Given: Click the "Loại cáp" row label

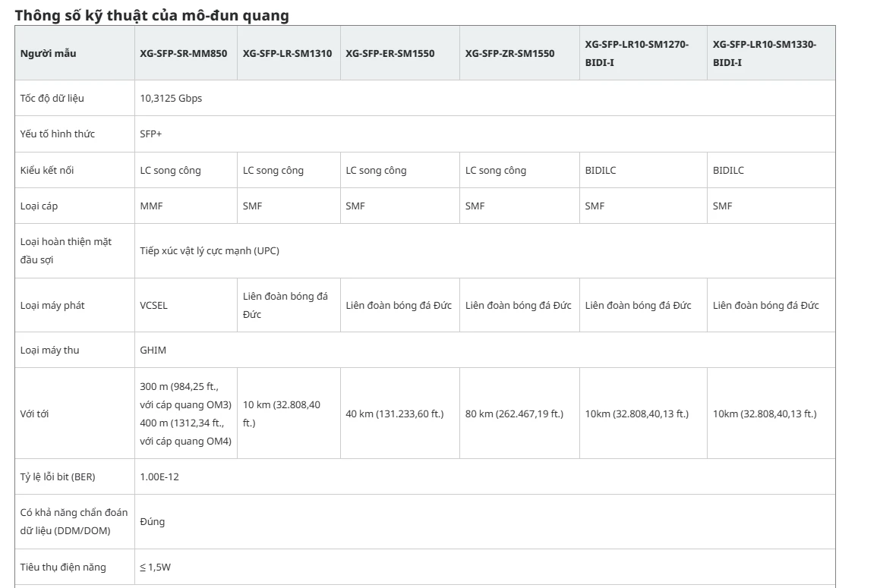Looking at the screenshot, I should [39, 206].
